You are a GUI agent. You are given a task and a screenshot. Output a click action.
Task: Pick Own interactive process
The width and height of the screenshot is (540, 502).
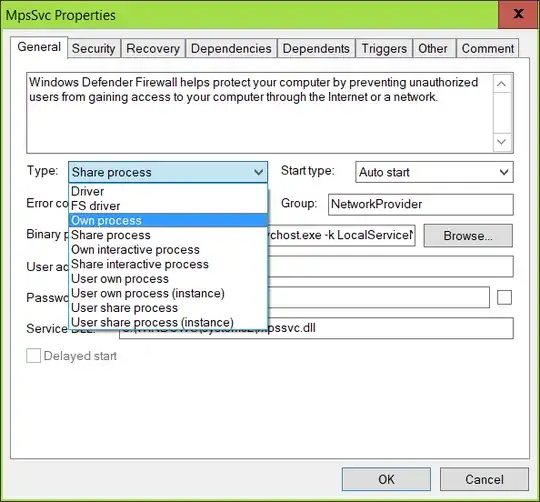pyautogui.click(x=168, y=250)
